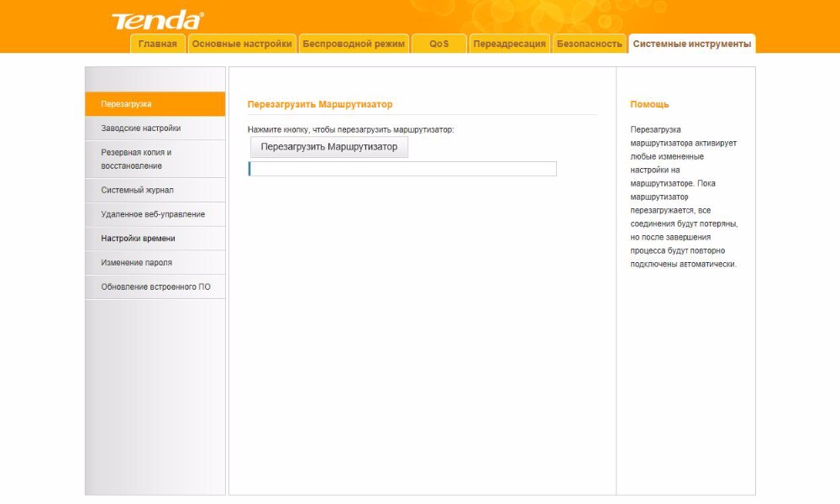Open the Беспроводной режим tab
This screenshot has width=840, height=504.
[x=354, y=44]
